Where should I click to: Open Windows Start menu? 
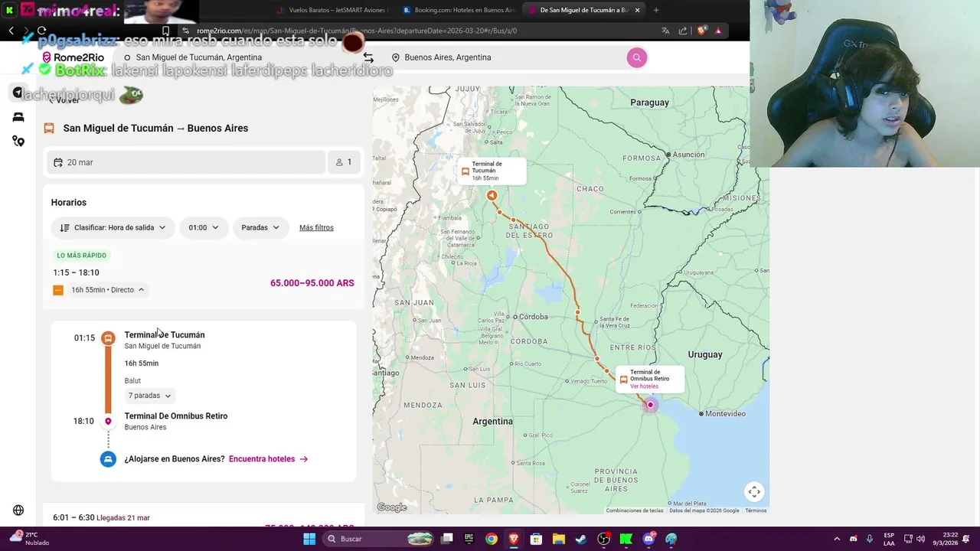[x=309, y=539]
